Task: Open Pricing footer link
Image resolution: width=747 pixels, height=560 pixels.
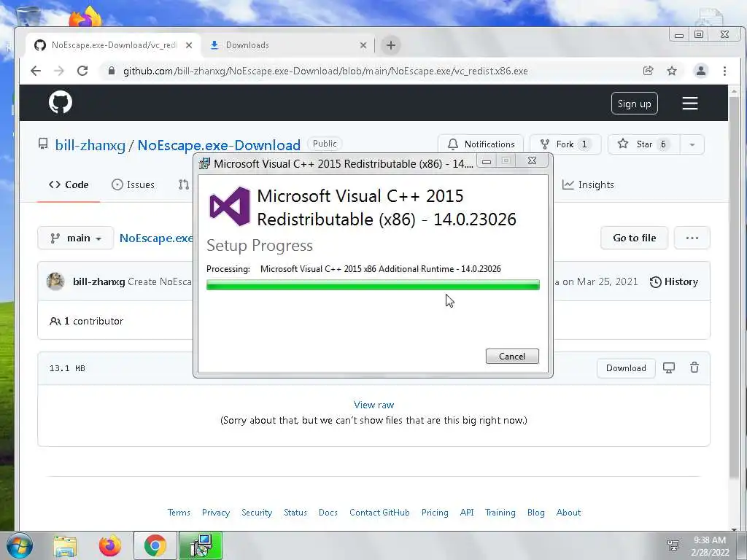Action: pos(435,513)
